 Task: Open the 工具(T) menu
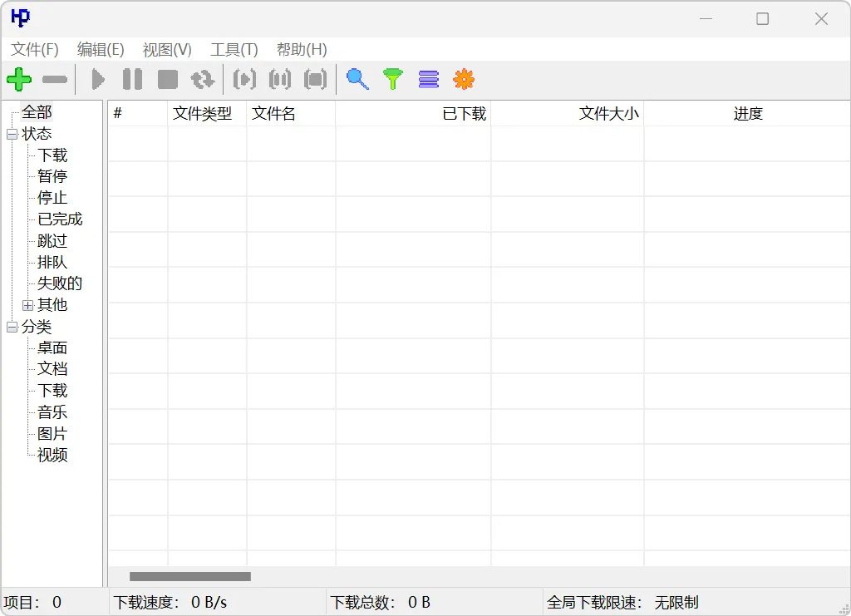click(x=234, y=49)
